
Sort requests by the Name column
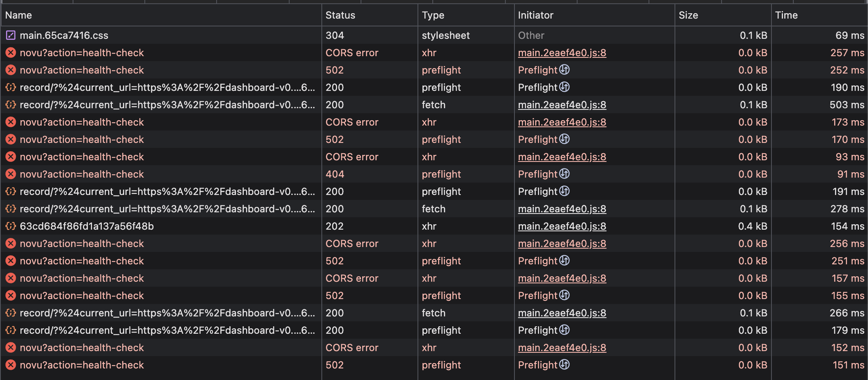click(19, 15)
